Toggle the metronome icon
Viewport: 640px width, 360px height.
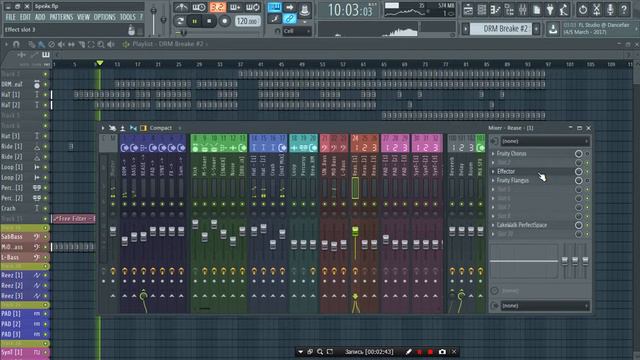[x=181, y=7]
